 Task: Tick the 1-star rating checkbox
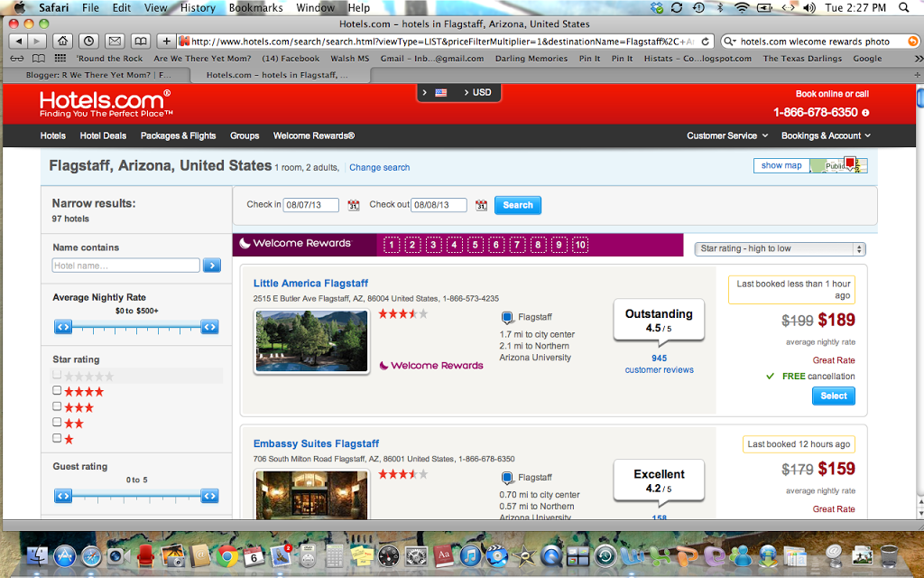(57, 438)
